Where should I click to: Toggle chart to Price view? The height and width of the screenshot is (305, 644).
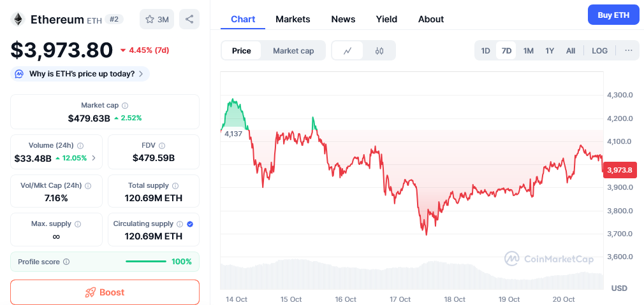pos(242,51)
